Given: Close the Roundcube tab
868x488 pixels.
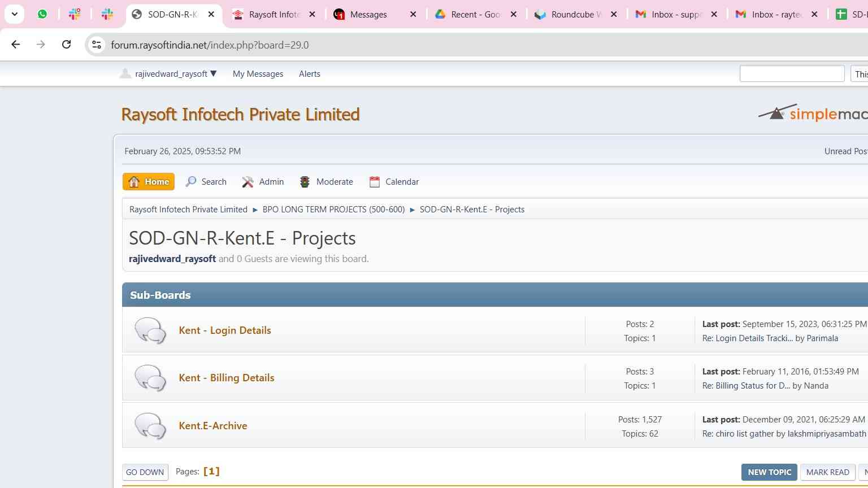Looking at the screenshot, I should click(614, 14).
